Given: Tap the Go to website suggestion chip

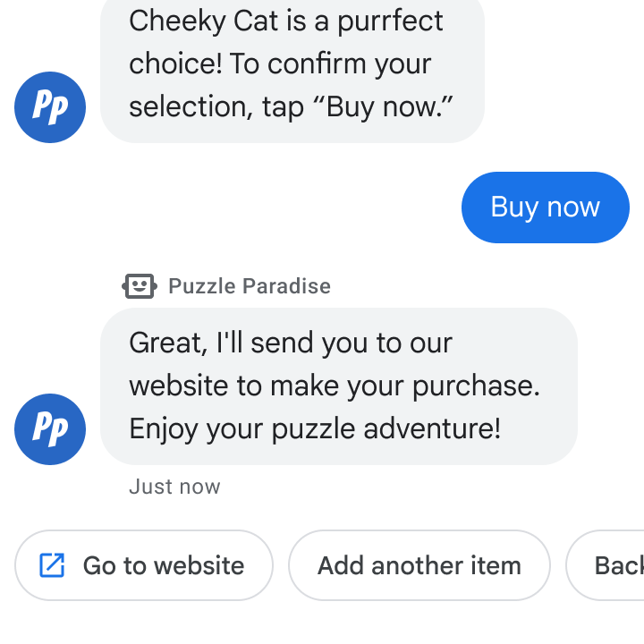Looking at the screenshot, I should click(144, 565).
